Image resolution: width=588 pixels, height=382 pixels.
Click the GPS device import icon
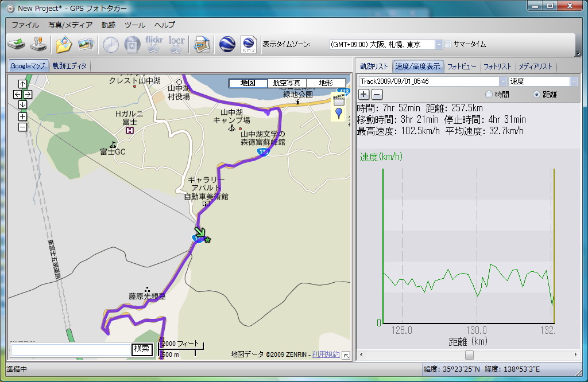click(x=16, y=44)
